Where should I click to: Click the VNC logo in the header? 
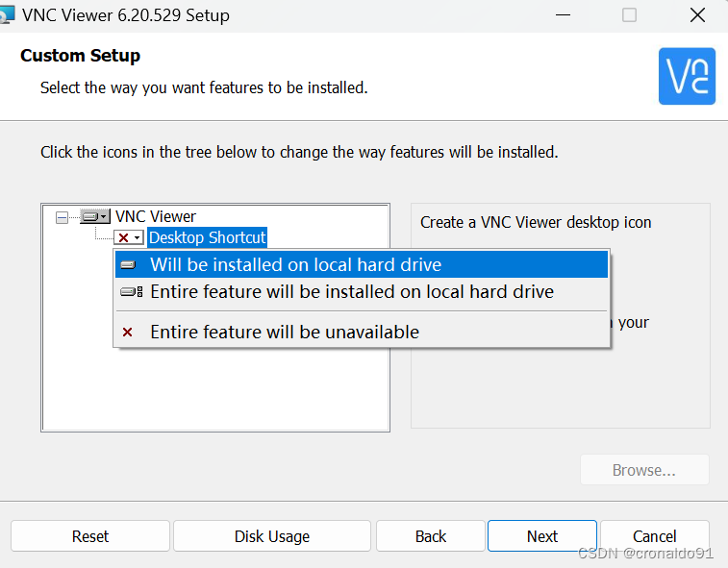pyautogui.click(x=687, y=76)
